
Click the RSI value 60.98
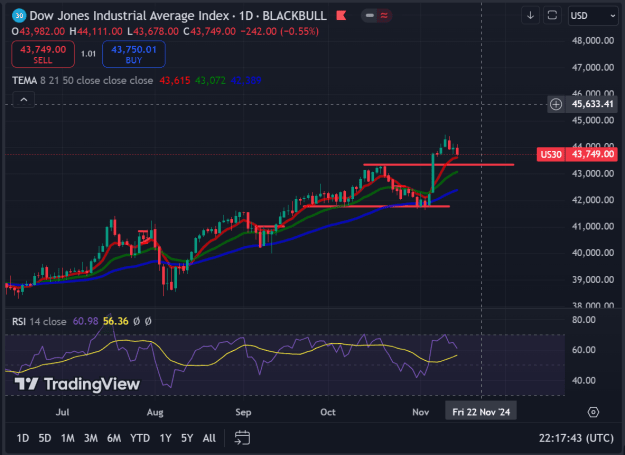coord(85,321)
